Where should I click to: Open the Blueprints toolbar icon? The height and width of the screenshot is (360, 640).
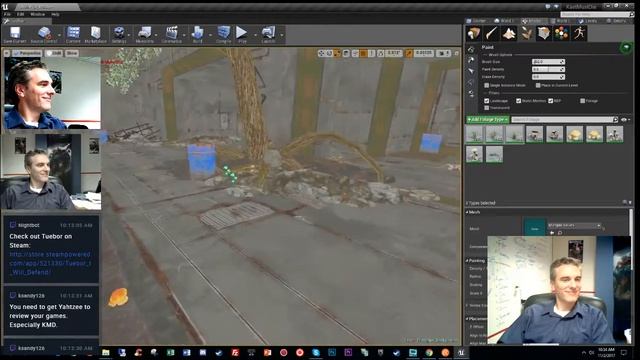(144, 33)
